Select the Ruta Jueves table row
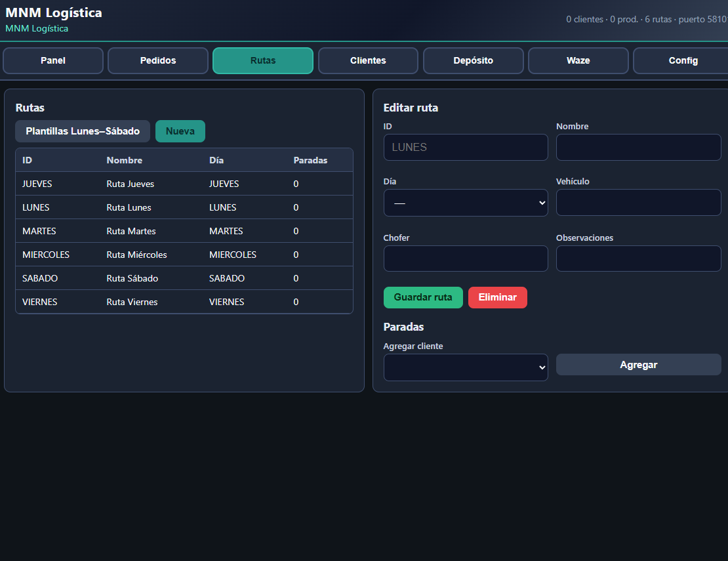The image size is (728, 561). pyautogui.click(x=184, y=184)
